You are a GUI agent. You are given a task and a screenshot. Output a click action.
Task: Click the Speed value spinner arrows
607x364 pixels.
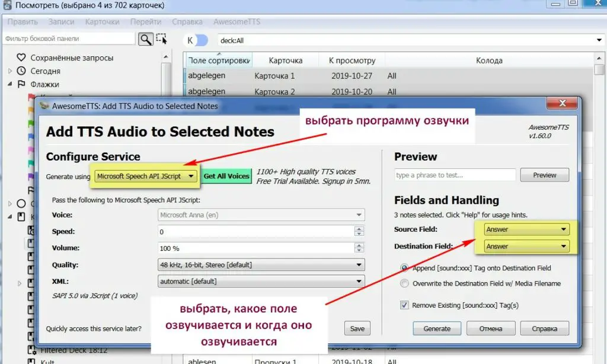pyautogui.click(x=359, y=231)
